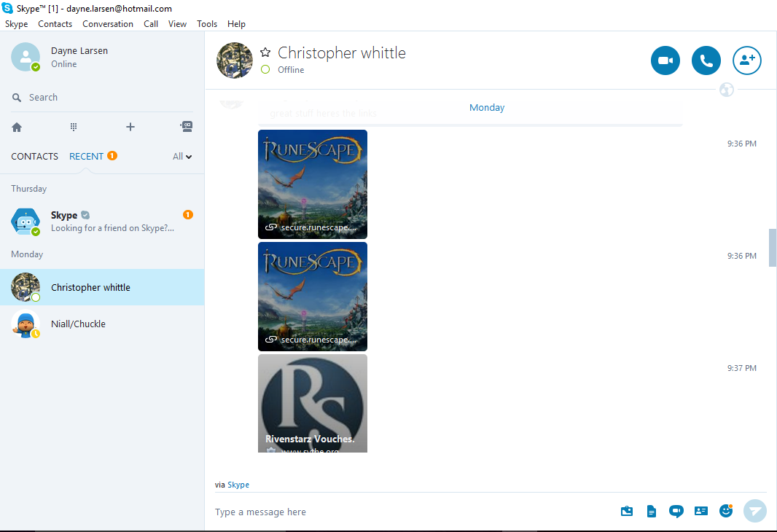
Task: Select the Christopher whittle conversation
Action: (x=102, y=287)
